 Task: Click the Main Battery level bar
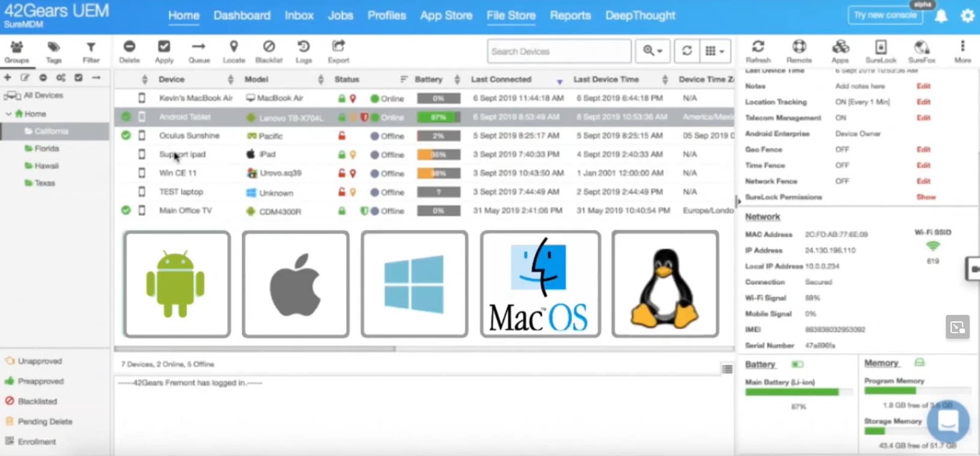point(799,392)
